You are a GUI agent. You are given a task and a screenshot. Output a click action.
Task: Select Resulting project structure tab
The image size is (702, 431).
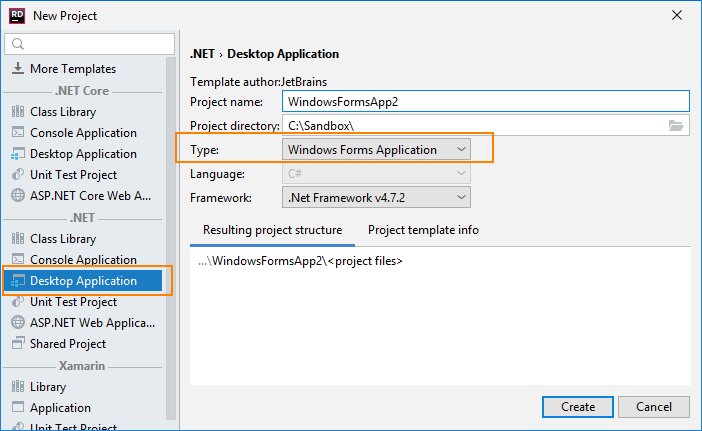pyautogui.click(x=272, y=230)
